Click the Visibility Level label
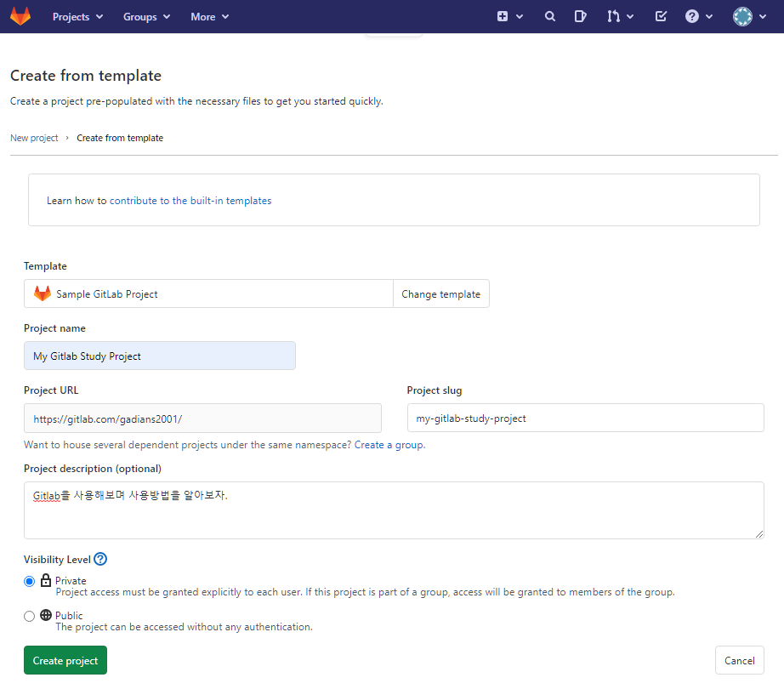This screenshot has width=784, height=689. (x=57, y=560)
